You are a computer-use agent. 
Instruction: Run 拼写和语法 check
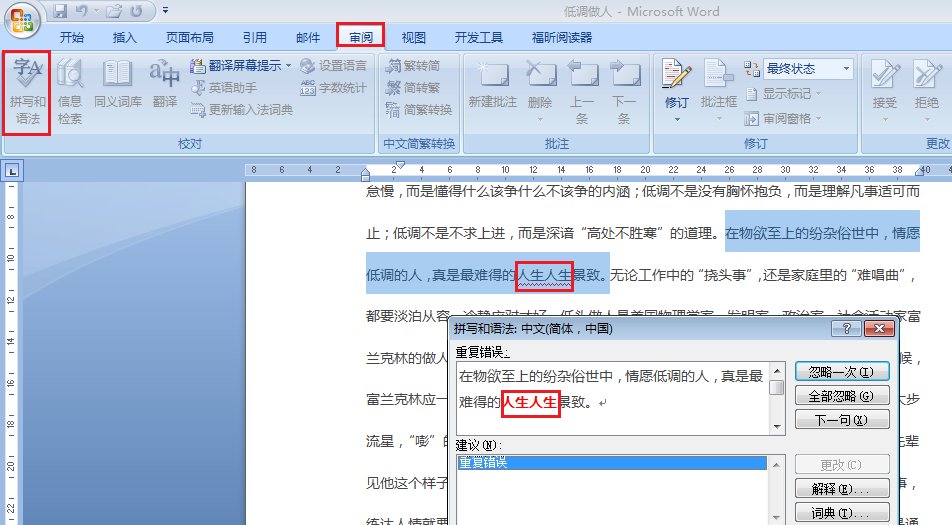point(27,92)
